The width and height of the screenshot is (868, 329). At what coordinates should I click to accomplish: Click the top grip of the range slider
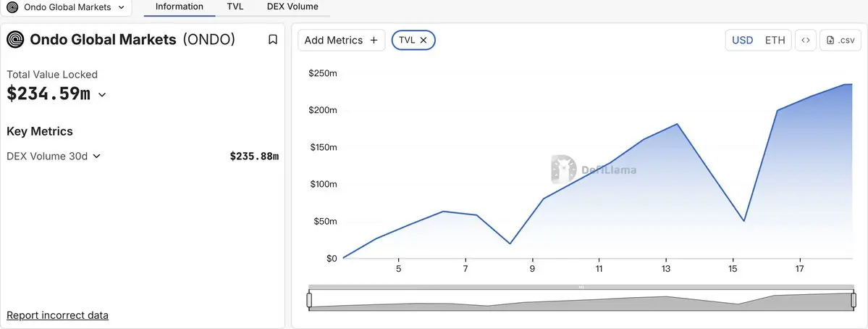coord(581,287)
